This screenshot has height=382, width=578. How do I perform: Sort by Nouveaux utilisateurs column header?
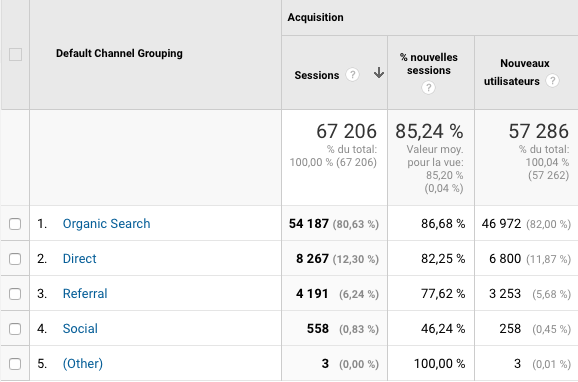click(512, 72)
